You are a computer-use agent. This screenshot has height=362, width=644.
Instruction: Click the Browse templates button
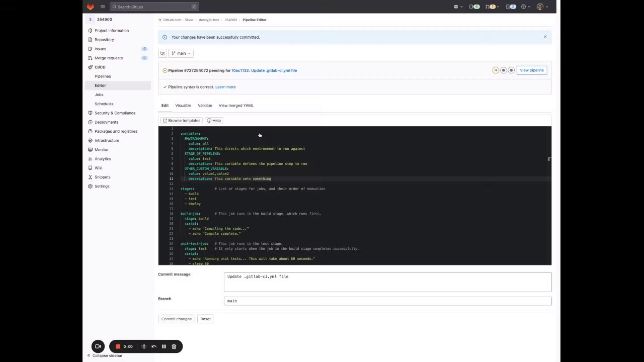181,121
